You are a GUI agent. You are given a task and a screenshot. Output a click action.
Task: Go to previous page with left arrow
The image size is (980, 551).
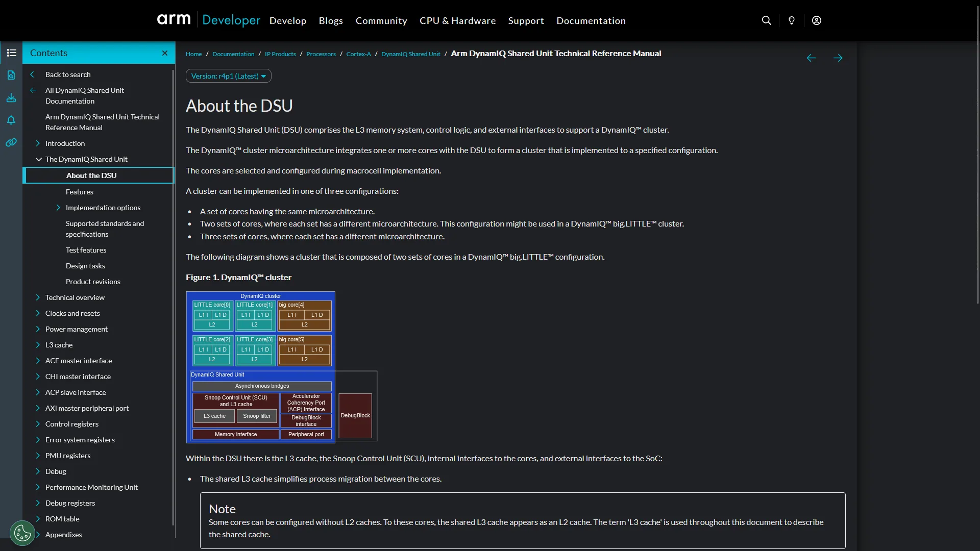click(x=811, y=58)
